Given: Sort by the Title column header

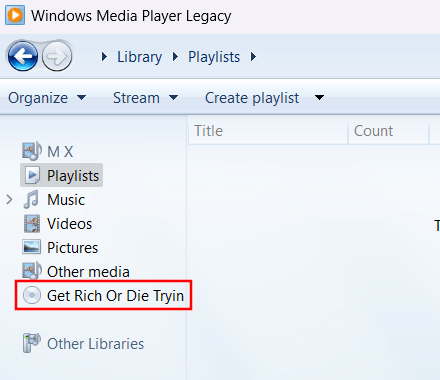Looking at the screenshot, I should [268, 131].
